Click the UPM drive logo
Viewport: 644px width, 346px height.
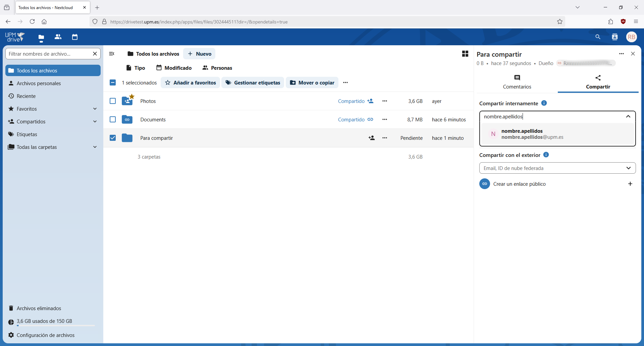click(x=15, y=37)
